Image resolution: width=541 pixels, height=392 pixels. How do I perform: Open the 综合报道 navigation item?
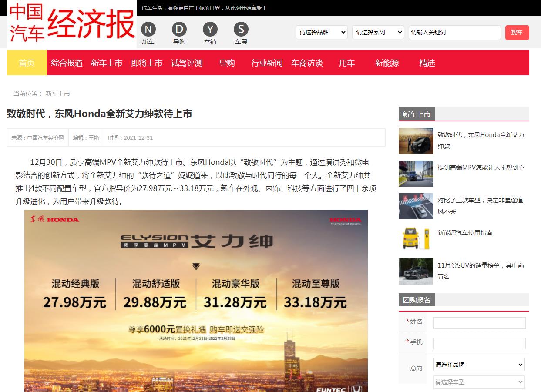[67, 63]
